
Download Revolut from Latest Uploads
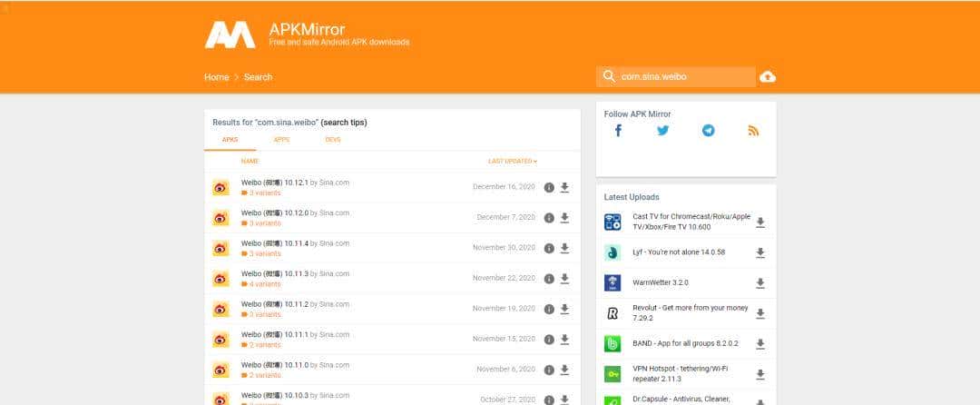760,313
